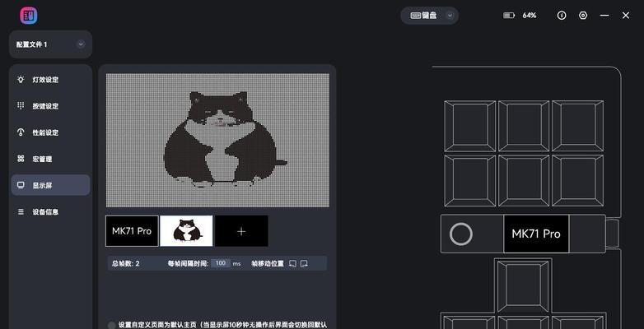Screen dimensions: 644x329
Task: Move the frame right with the second 帧移动位置 icon
Action: coord(304,263)
